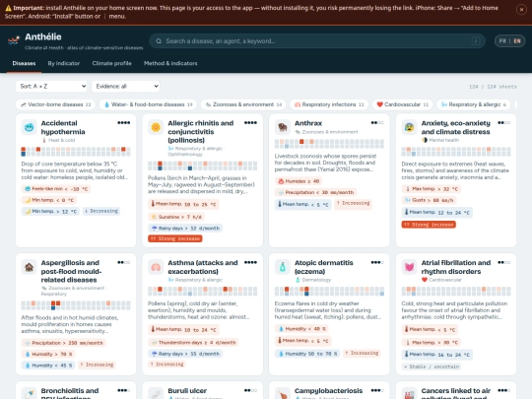
Task: Click 'Sunshine > 7 h/d' tag
Action: [x=176, y=217]
